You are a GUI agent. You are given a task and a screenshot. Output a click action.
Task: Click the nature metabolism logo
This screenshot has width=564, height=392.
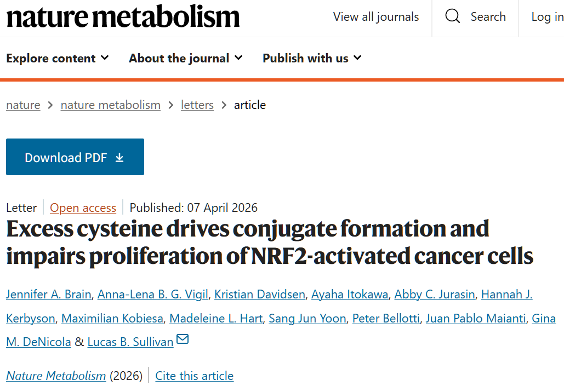point(123,17)
